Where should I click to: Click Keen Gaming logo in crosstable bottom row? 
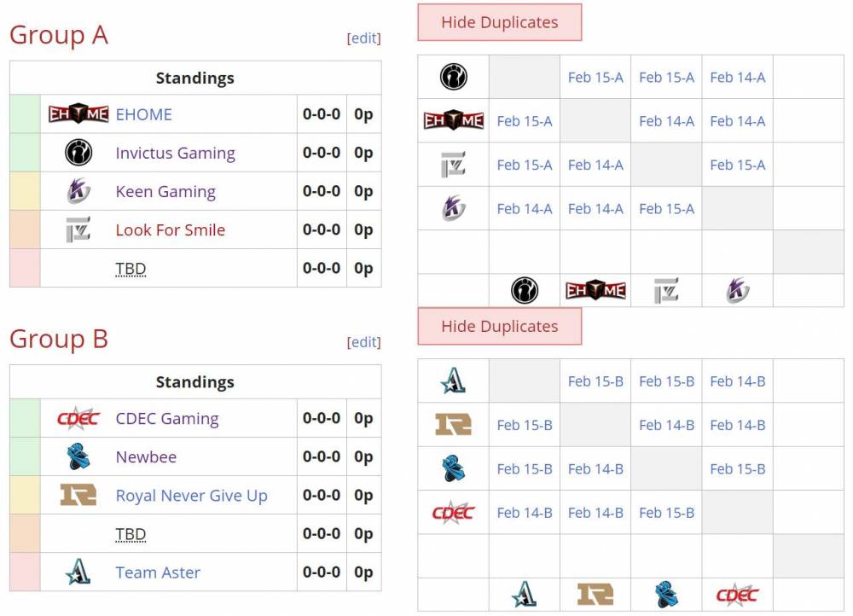tap(737, 290)
